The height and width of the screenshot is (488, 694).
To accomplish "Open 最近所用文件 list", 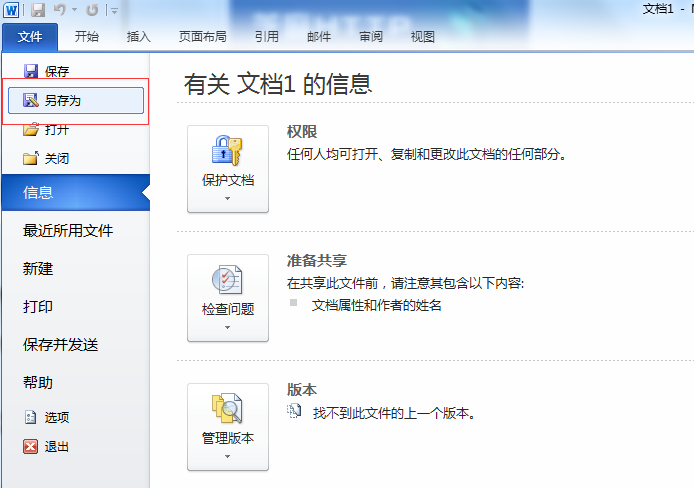I will (x=68, y=231).
